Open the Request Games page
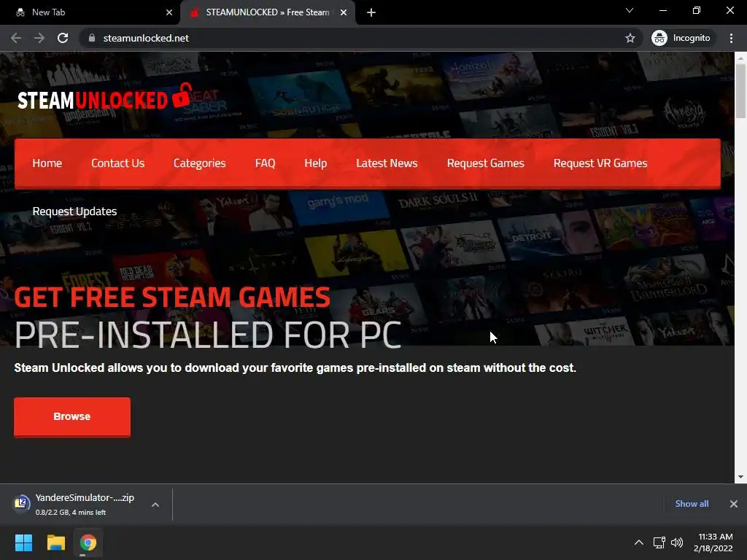Viewport: 747px width, 560px height. [x=485, y=163]
